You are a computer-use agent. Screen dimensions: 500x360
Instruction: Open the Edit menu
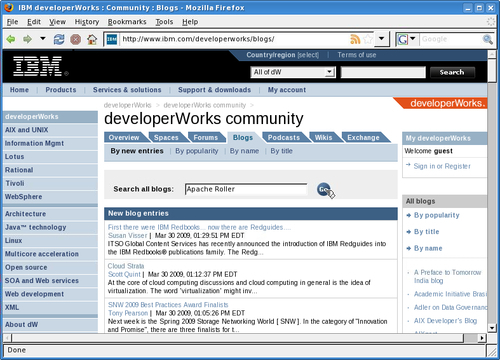pyautogui.click(x=34, y=22)
